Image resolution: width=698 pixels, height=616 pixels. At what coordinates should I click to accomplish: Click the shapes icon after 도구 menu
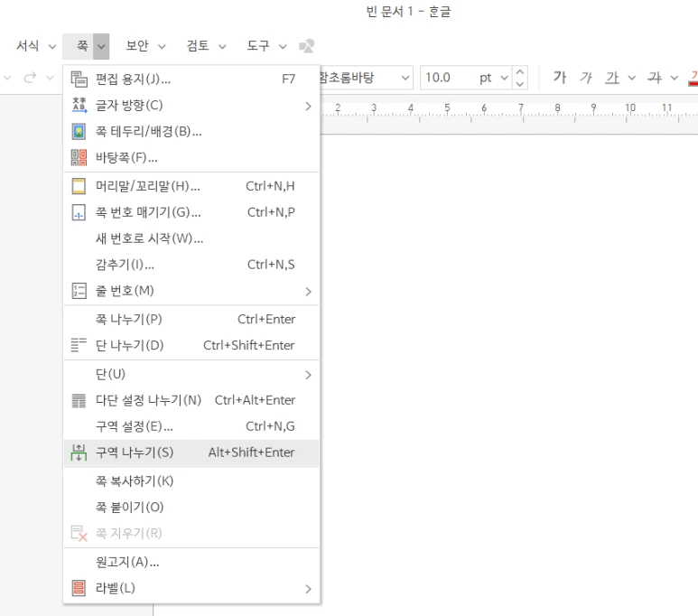click(307, 46)
